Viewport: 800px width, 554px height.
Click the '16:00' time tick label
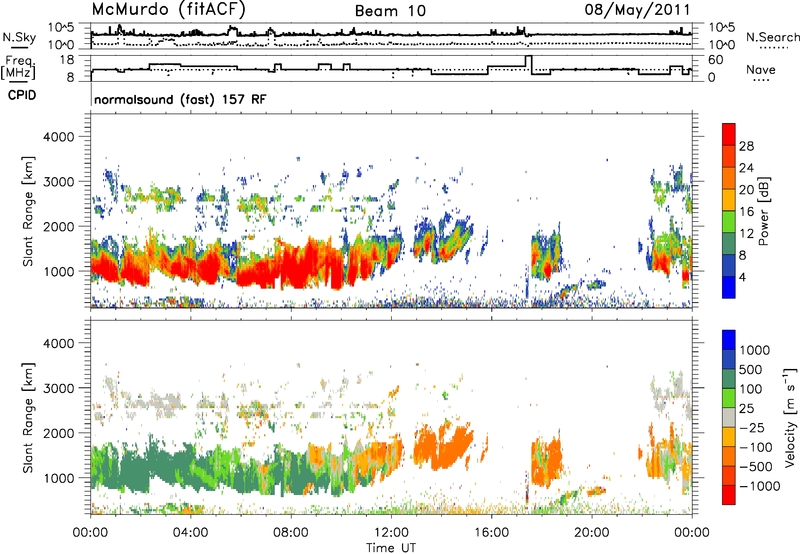tap(491, 533)
